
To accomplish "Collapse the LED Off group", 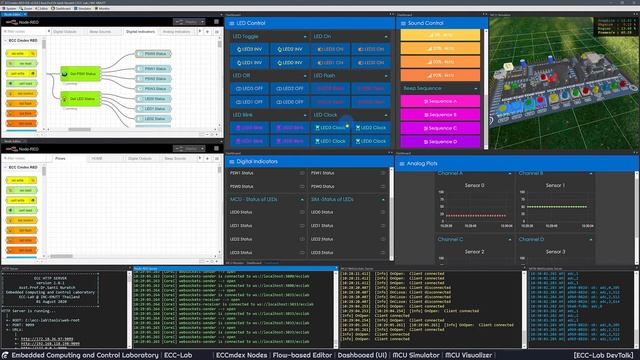I will tap(305, 76).
